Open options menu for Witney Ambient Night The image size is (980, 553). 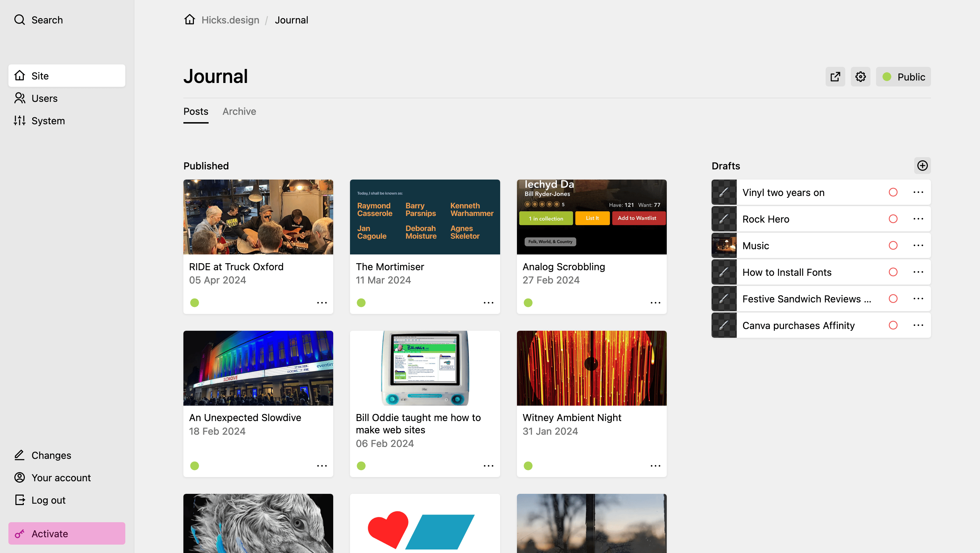tap(655, 466)
